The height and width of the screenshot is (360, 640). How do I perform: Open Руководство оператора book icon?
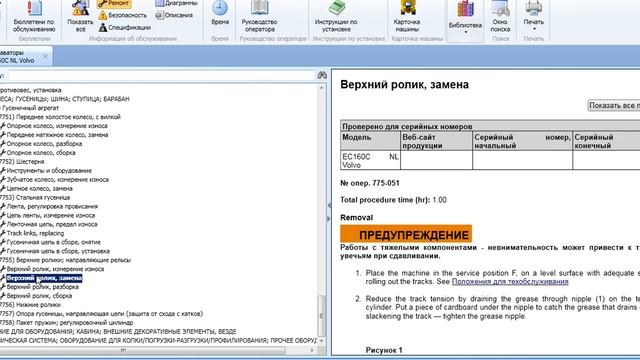tap(260, 17)
